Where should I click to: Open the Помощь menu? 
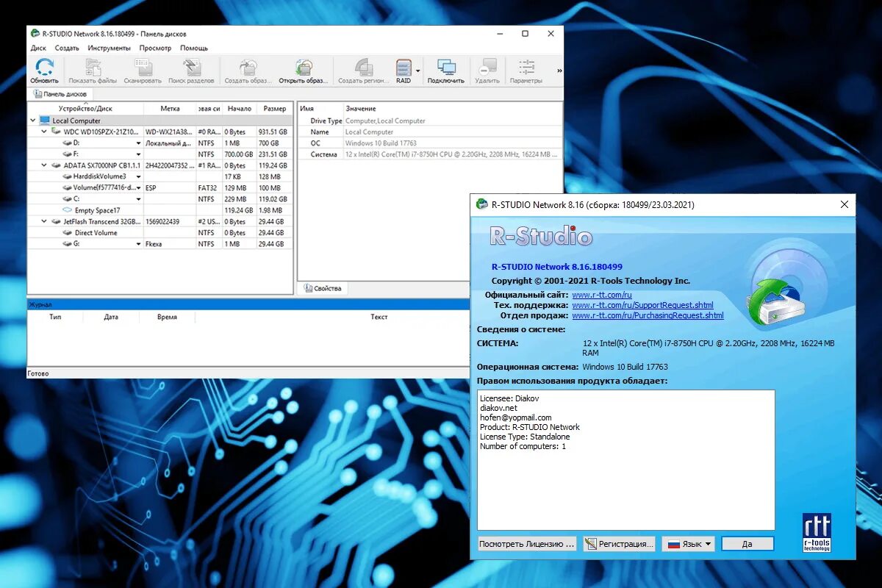(194, 48)
